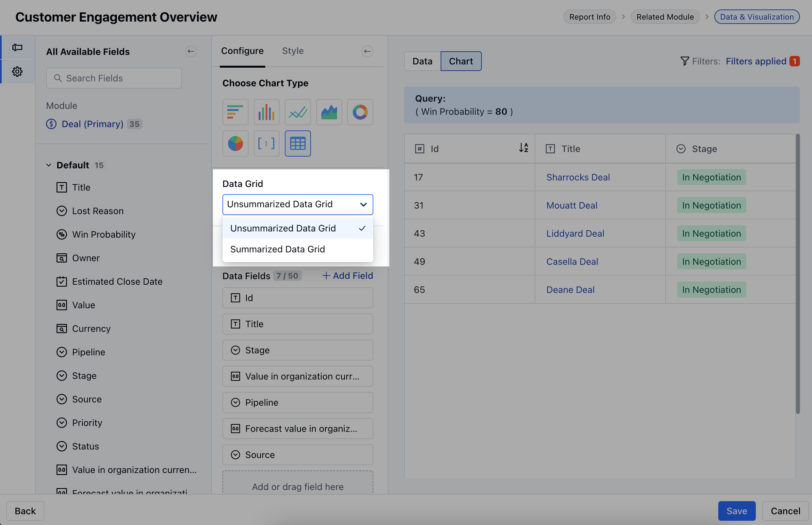Open the Data Grid type dropdown

(298, 205)
